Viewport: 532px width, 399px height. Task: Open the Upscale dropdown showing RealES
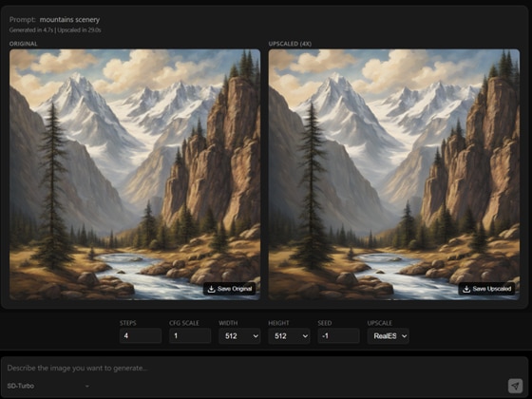click(389, 336)
